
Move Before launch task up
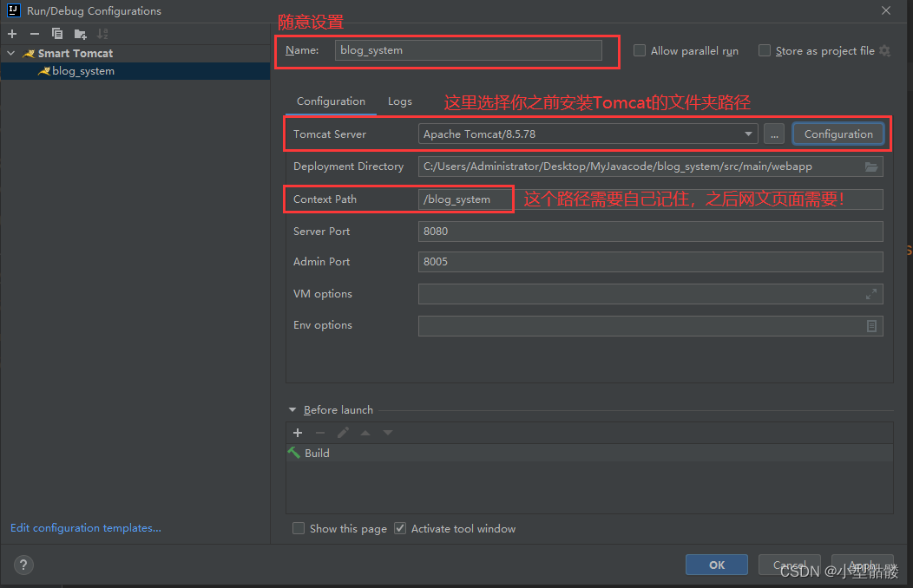point(365,433)
